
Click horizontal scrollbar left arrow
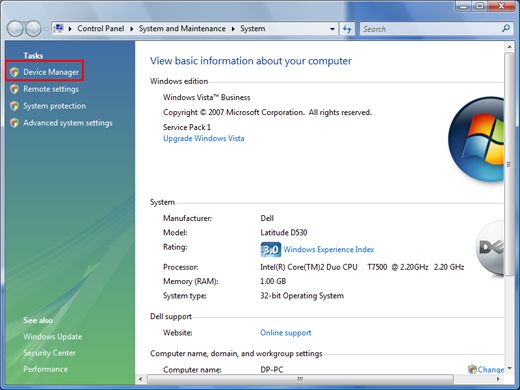coord(141,379)
